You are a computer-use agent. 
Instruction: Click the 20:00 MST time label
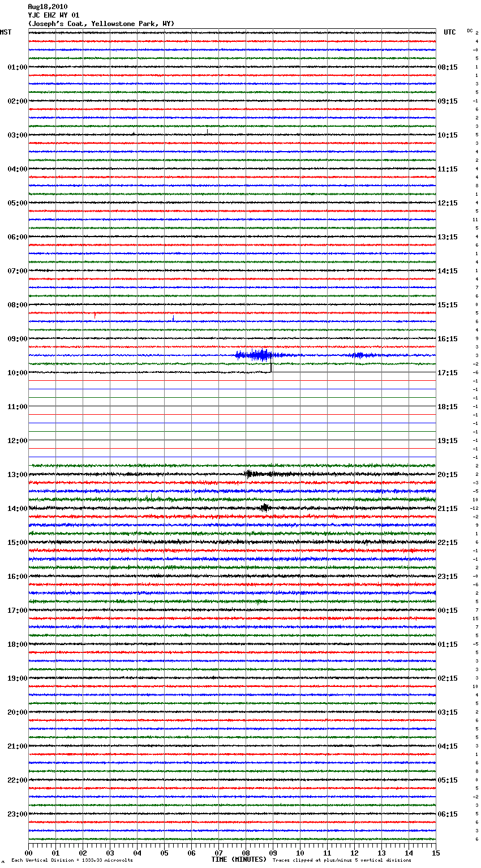pos(18,712)
